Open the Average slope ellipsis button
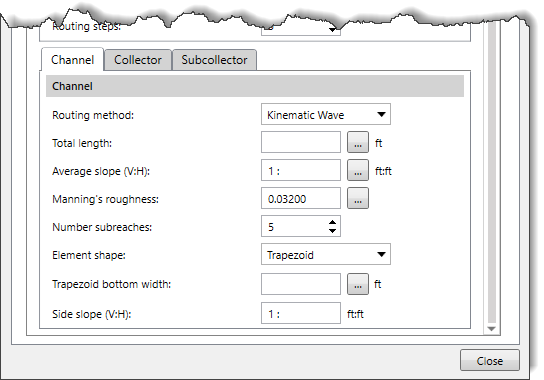Screen dimensions: 544x380 click(358, 170)
